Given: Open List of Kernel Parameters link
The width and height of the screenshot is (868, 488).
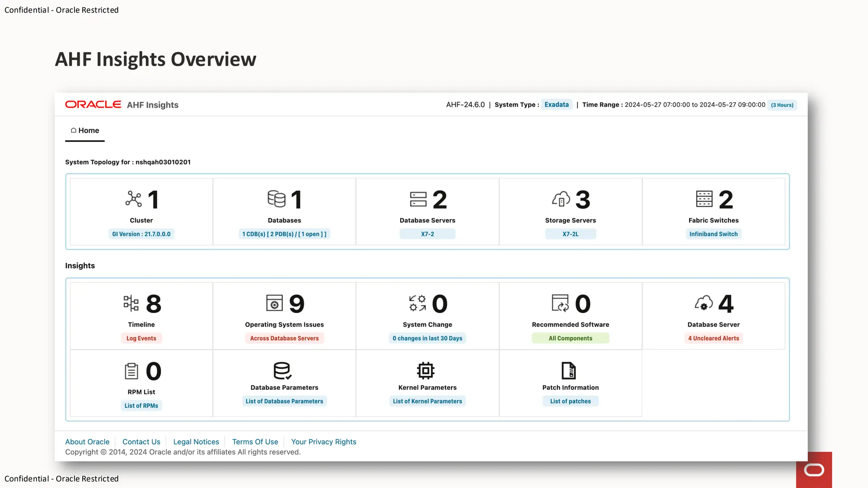Looking at the screenshot, I should (428, 402).
